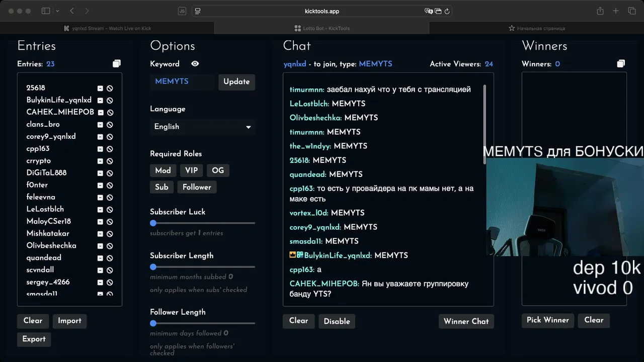
Task: Ban the Olivbeshechka user
Action: click(x=110, y=246)
